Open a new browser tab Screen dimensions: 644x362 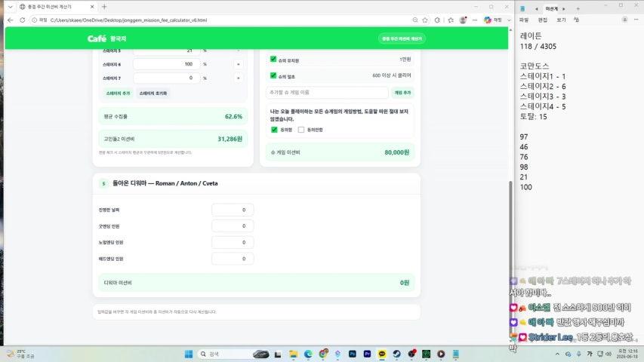pyautogui.click(x=104, y=7)
